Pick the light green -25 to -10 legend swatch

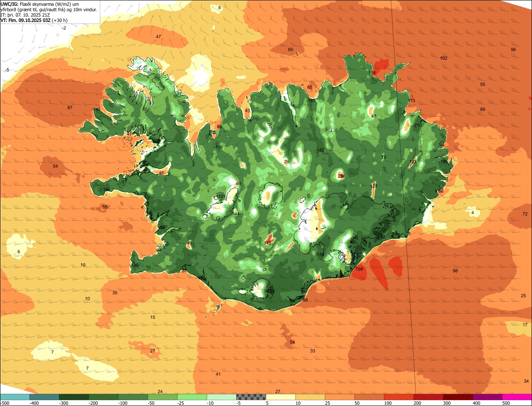[192, 397]
